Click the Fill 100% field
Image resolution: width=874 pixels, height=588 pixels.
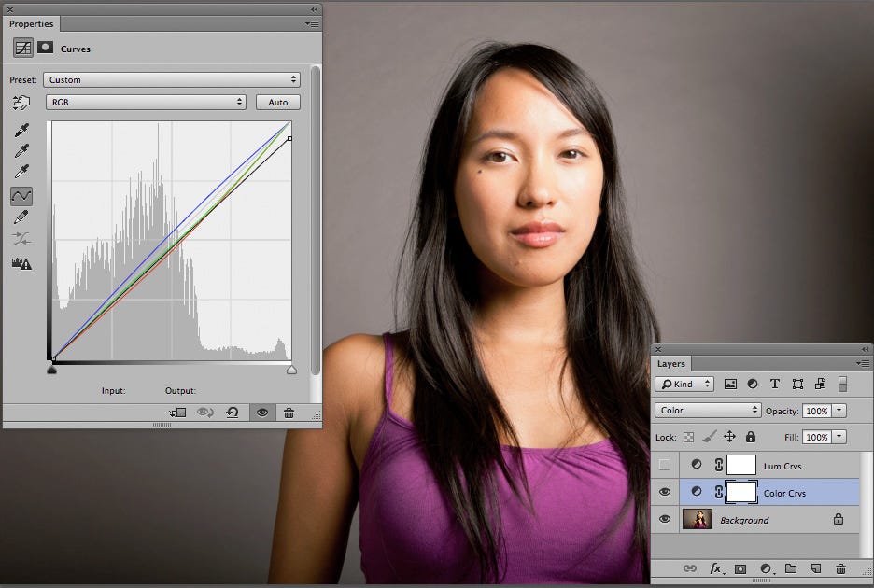tap(817, 437)
